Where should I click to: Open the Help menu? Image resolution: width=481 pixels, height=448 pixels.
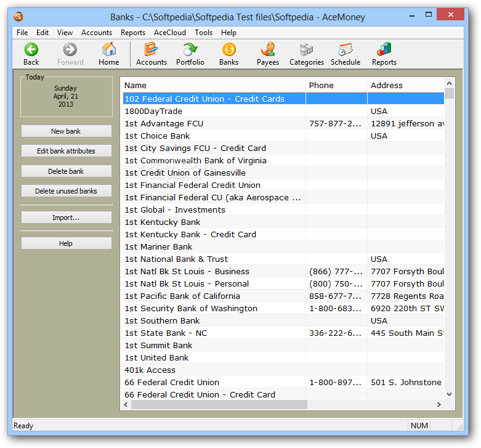tap(228, 33)
